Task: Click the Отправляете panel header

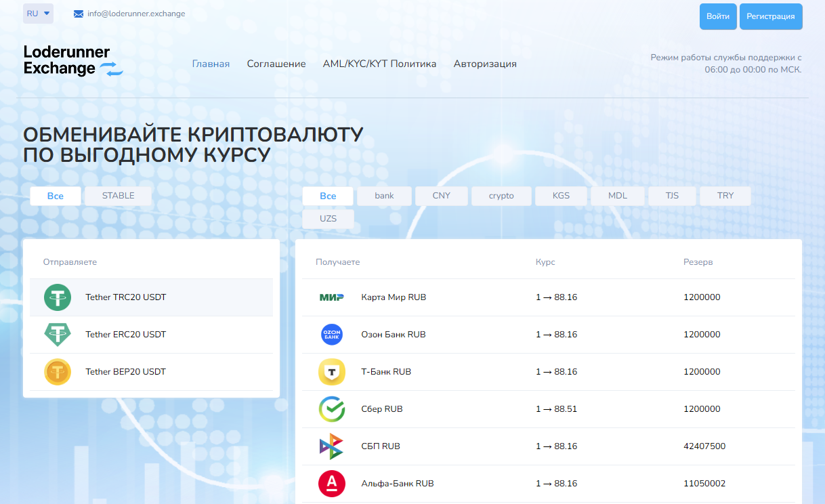Action: [x=70, y=262]
